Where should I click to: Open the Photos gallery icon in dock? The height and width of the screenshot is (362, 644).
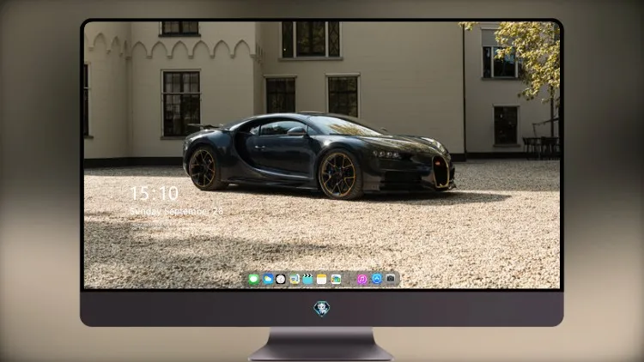pyautogui.click(x=336, y=280)
